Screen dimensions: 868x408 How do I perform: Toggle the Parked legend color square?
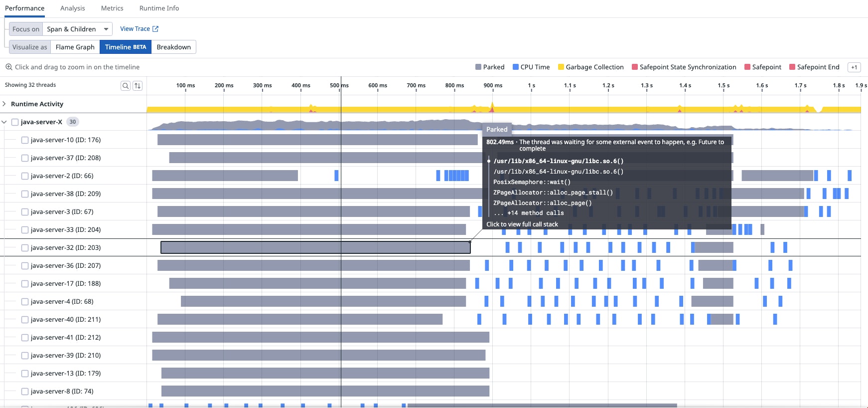478,67
